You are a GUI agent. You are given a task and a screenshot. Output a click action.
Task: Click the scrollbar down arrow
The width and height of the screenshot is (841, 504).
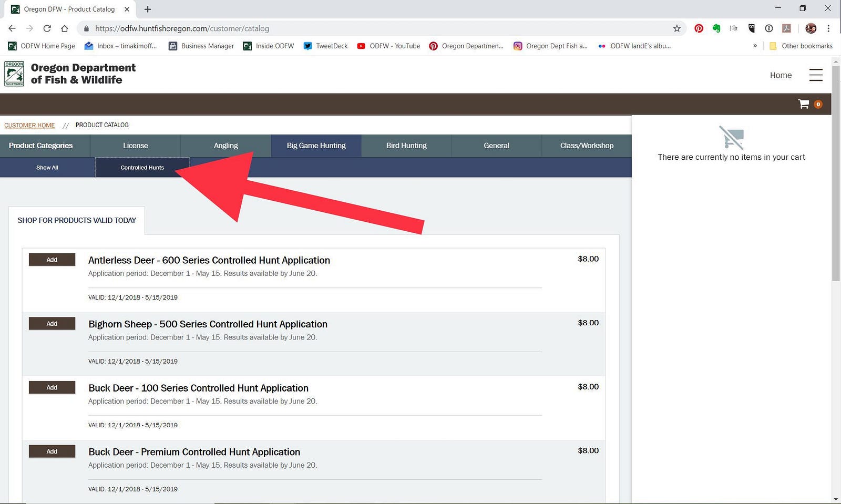(836, 499)
